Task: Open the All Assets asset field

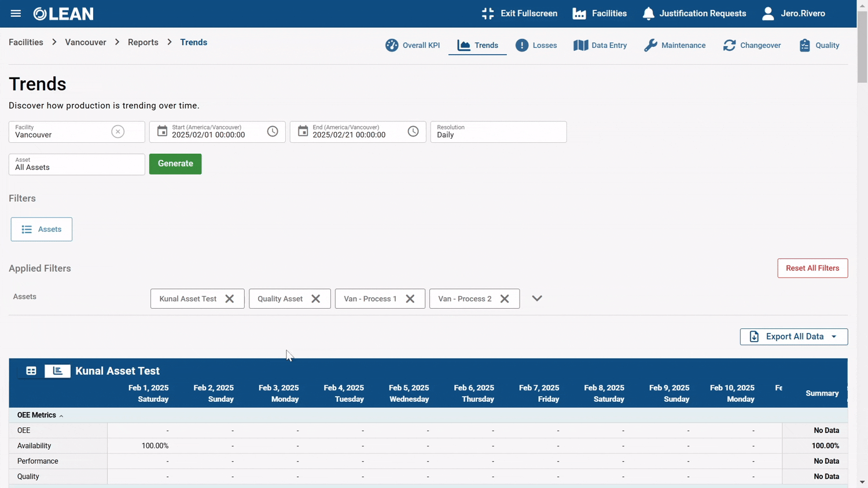Action: coord(76,164)
